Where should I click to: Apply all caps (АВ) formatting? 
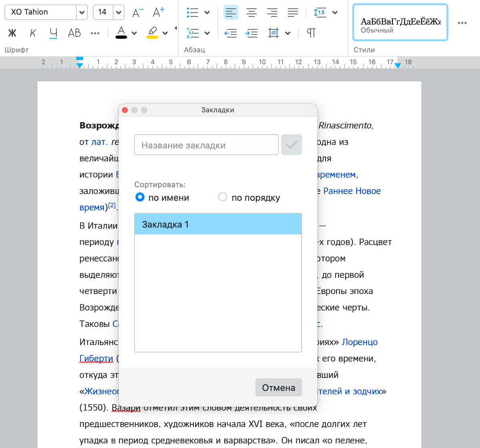(74, 33)
